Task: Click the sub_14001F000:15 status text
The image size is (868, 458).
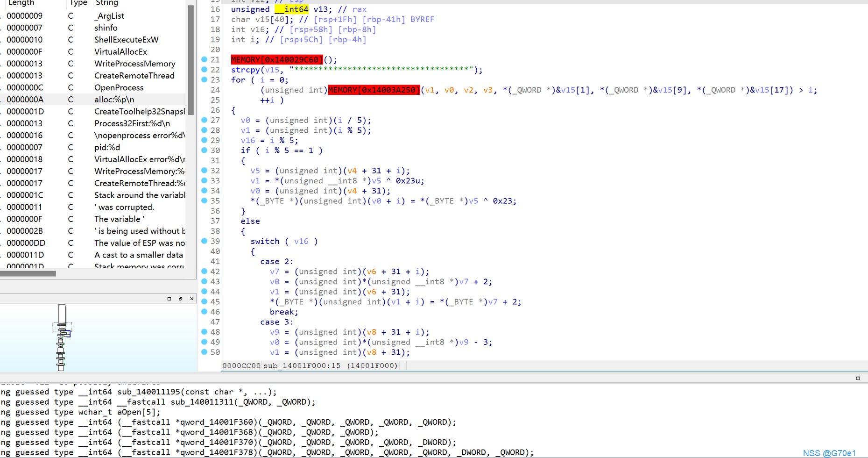Action: pyautogui.click(x=302, y=365)
